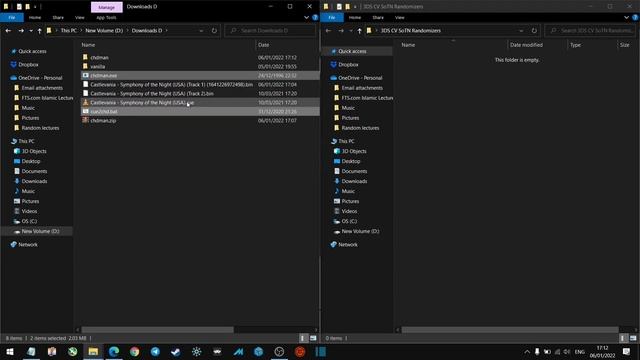Click 'This PC' in Downloads D address bar
Image resolution: width=640 pixels, height=360 pixels.
(69, 31)
